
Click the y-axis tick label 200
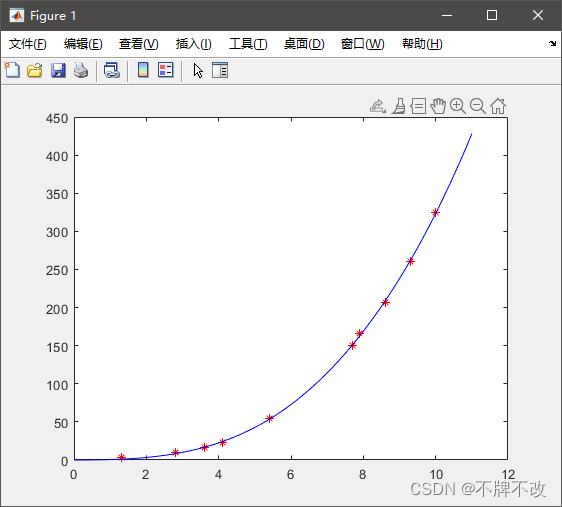pyautogui.click(x=57, y=309)
